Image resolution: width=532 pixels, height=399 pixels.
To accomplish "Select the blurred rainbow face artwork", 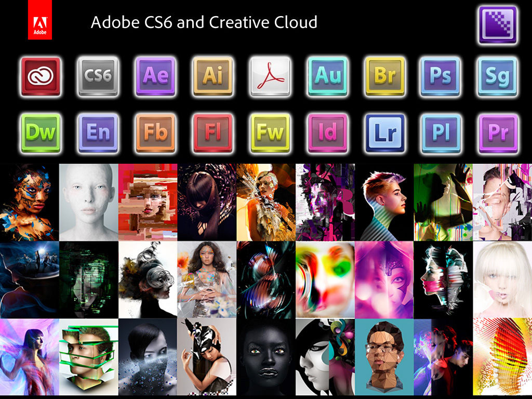I will [x=325, y=280].
